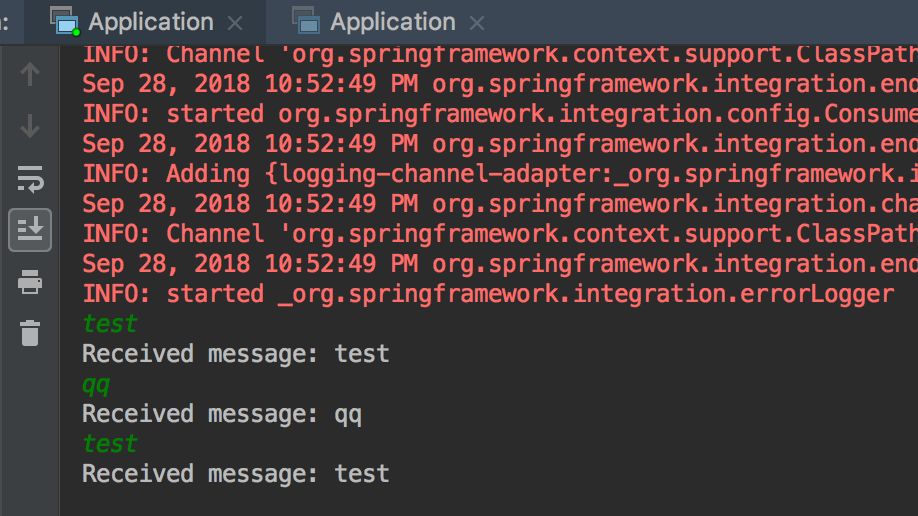Viewport: 918px width, 516px height.
Task: Click the first green 'test' input line
Action: coord(109,324)
